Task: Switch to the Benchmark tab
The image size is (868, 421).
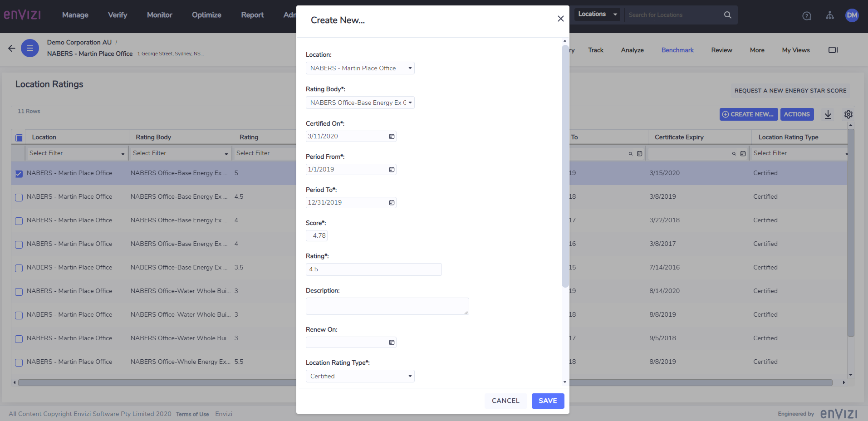Action: [x=677, y=50]
